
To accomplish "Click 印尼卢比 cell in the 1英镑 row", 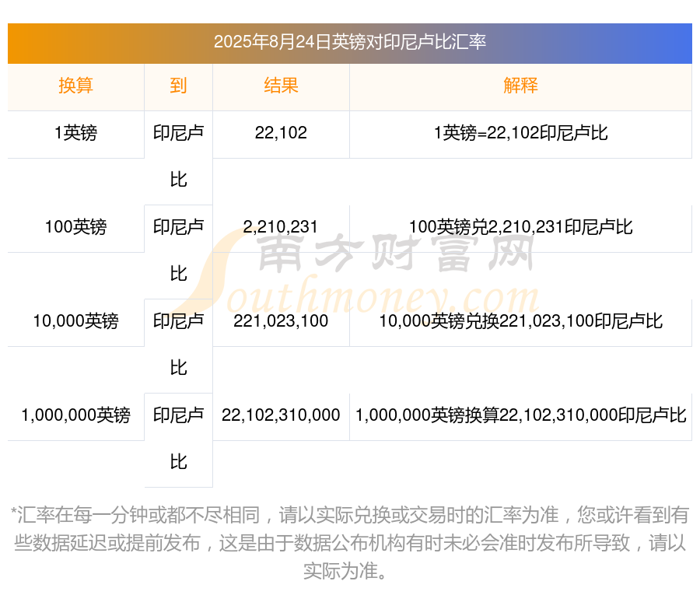I will pos(178,156).
